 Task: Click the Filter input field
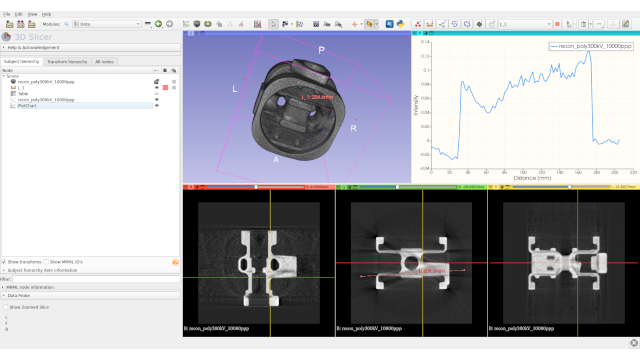tap(96, 279)
